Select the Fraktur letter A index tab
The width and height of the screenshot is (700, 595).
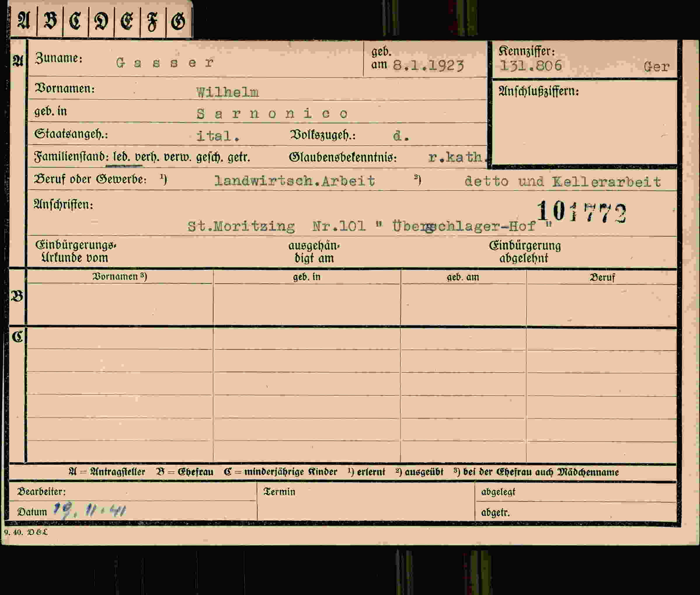pos(24,21)
